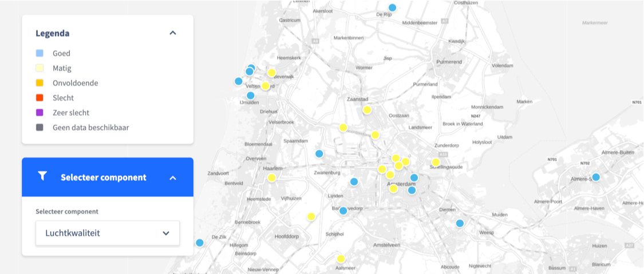Collapse the Legenda panel with its chevron
This screenshot has height=274, width=644.
coord(173,33)
